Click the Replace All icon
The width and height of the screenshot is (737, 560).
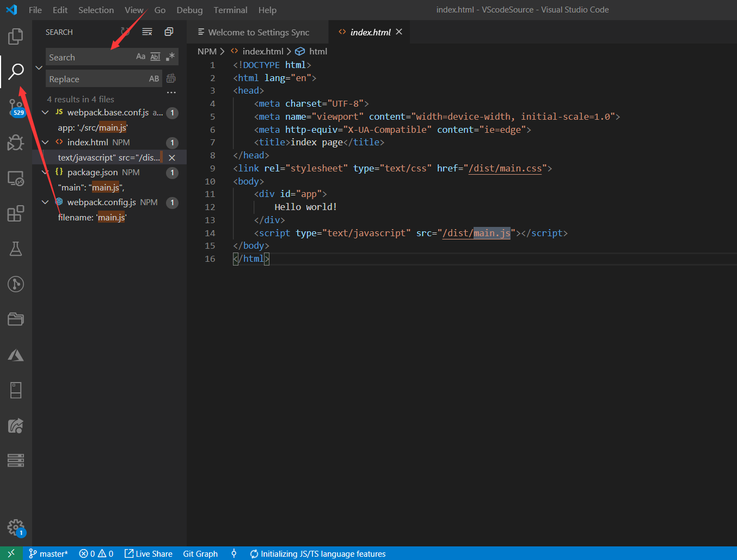(171, 78)
